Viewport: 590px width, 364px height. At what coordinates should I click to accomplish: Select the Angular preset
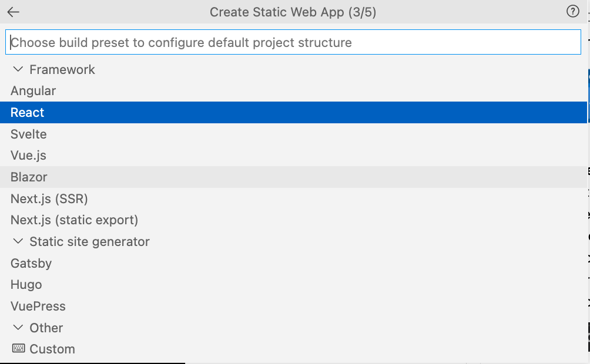click(33, 91)
